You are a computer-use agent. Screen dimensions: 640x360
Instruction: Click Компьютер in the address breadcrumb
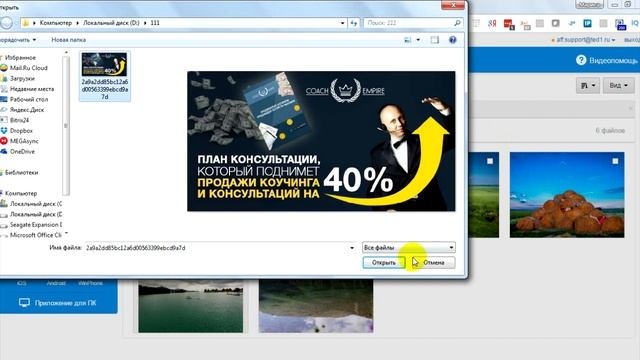pos(56,23)
